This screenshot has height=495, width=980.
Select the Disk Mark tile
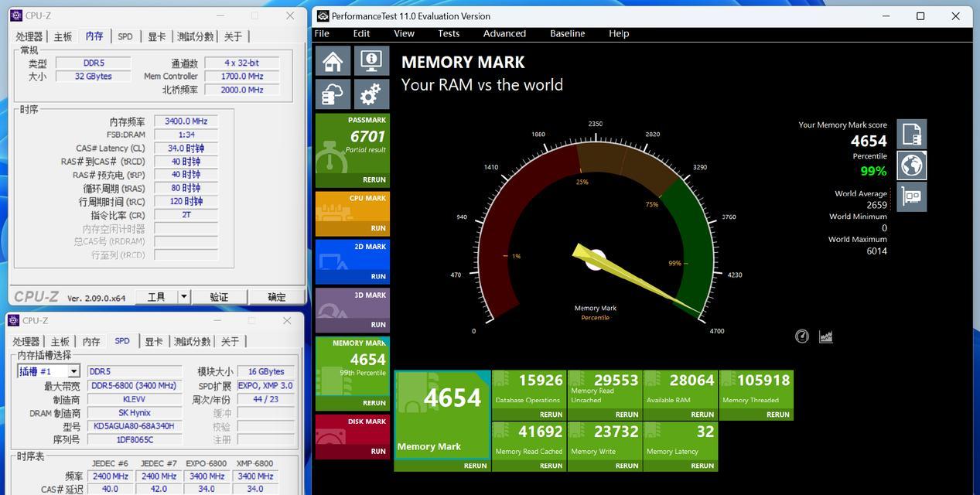tap(353, 437)
